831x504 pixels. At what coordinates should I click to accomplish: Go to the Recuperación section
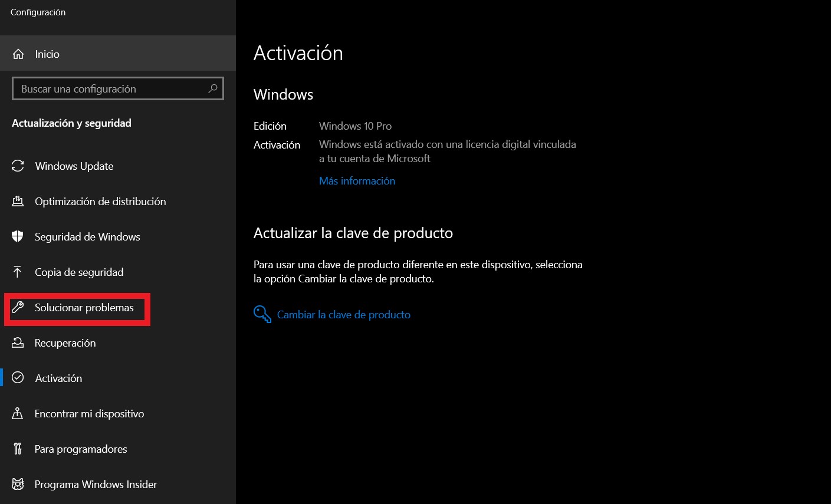point(118,343)
